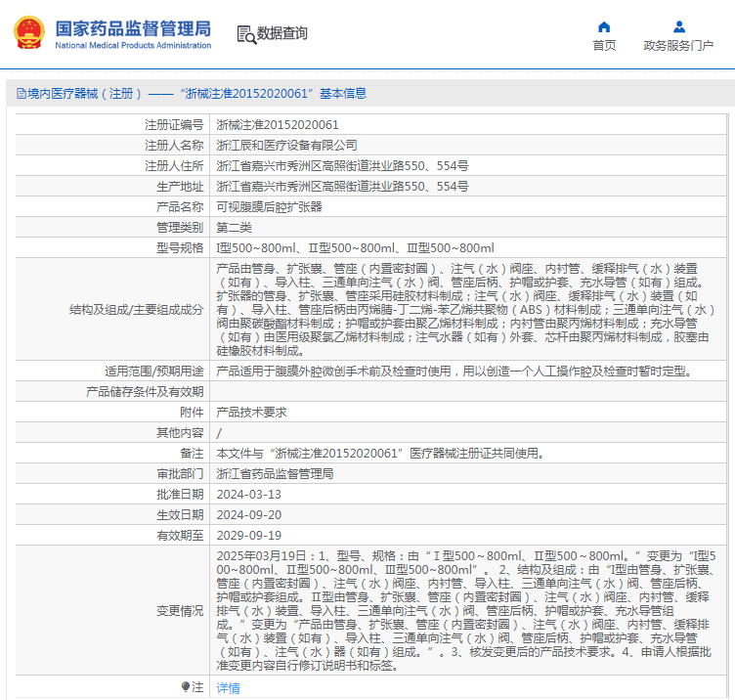The height and width of the screenshot is (700, 735).
Task: Click the 注册人名称 row label
Action: click(174, 146)
